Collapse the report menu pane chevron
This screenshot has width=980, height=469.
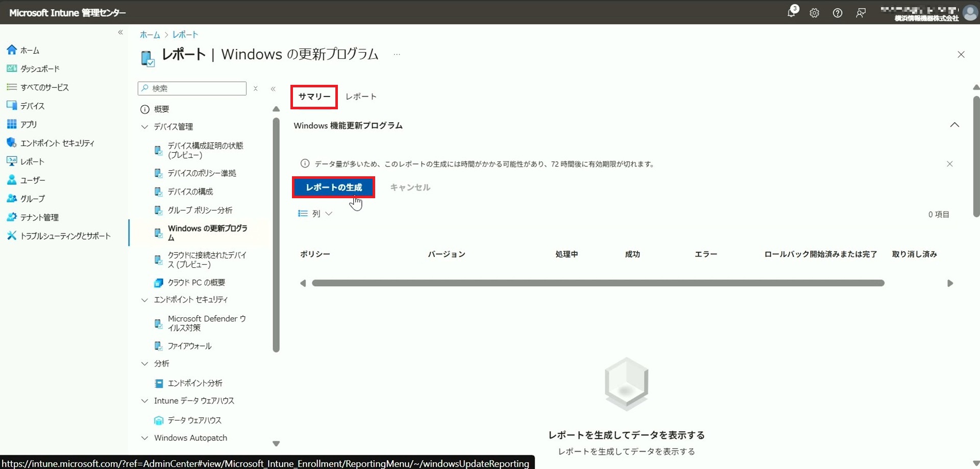[273, 88]
